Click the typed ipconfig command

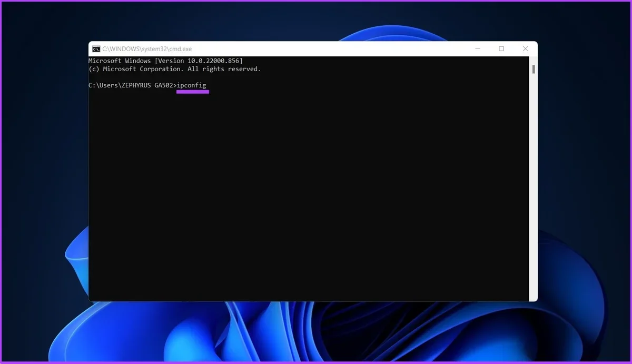(x=192, y=85)
